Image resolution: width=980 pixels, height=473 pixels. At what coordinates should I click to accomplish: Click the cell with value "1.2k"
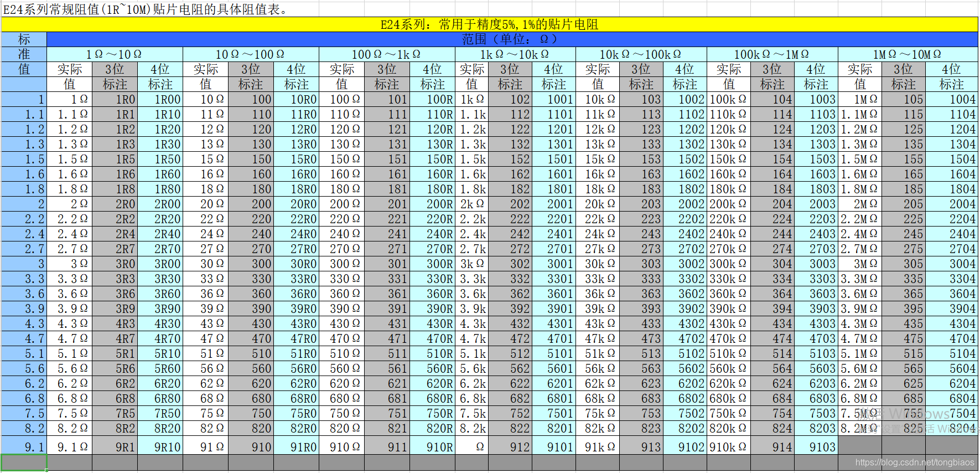pyautogui.click(x=472, y=129)
